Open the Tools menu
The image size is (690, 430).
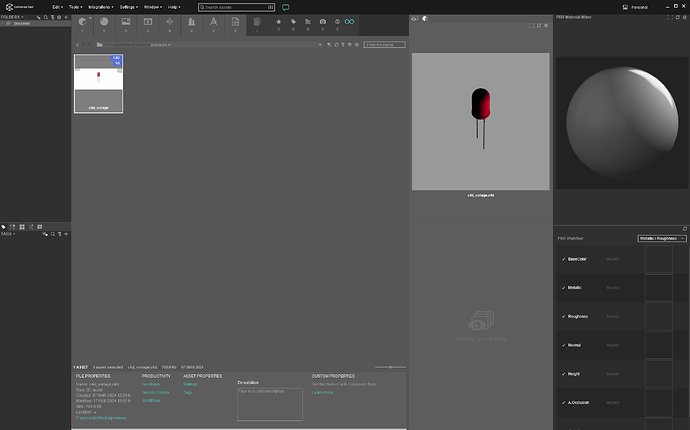pyautogui.click(x=75, y=7)
